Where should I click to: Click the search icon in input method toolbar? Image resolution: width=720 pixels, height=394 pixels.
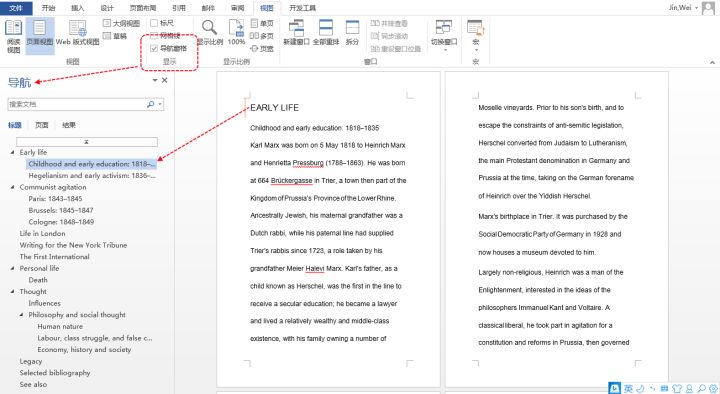pyautogui.click(x=701, y=388)
